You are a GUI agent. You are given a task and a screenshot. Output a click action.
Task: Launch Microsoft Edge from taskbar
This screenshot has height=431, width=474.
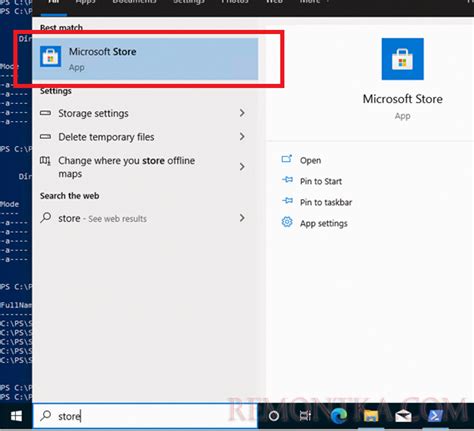tap(339, 416)
